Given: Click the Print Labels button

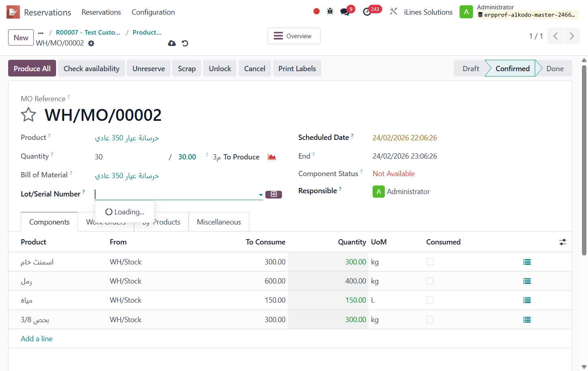Looking at the screenshot, I should (297, 68).
